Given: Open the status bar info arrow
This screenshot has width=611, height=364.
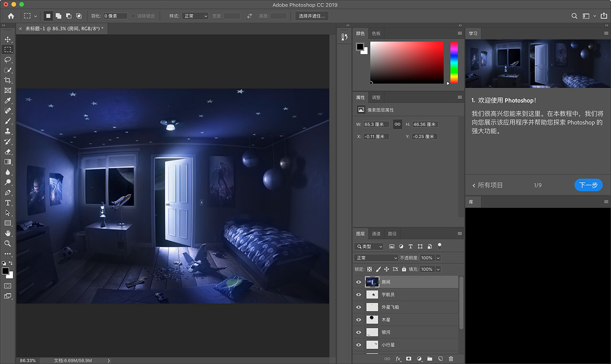Looking at the screenshot, I should 109,360.
